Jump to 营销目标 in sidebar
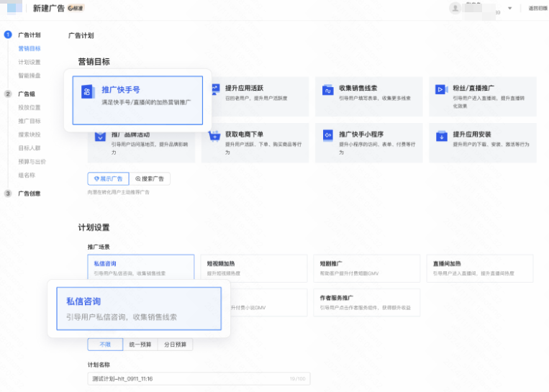Image resolution: width=549 pixels, height=392 pixels. pos(30,48)
